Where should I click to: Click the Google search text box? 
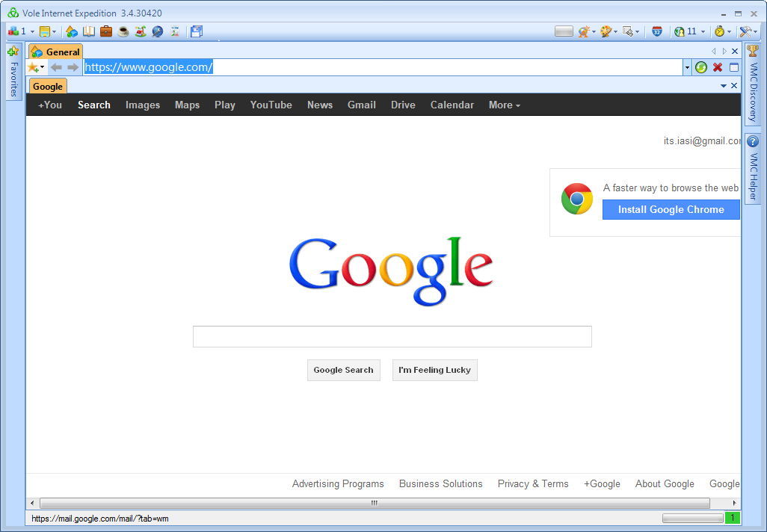(x=392, y=336)
